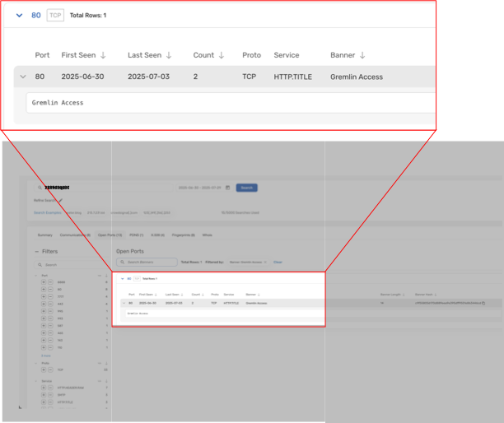Image resolution: width=504 pixels, height=423 pixels.
Task: Exclude port 8888 from filter
Action: coord(50,282)
